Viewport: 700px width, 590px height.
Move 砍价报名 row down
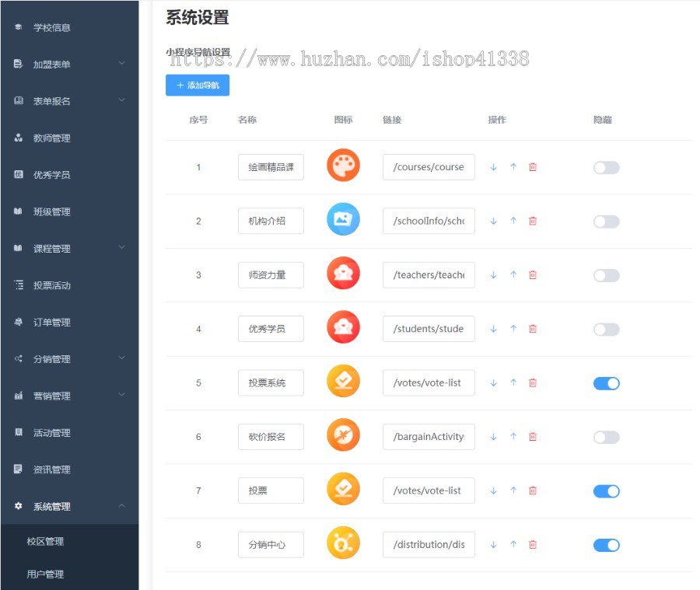[493, 437]
